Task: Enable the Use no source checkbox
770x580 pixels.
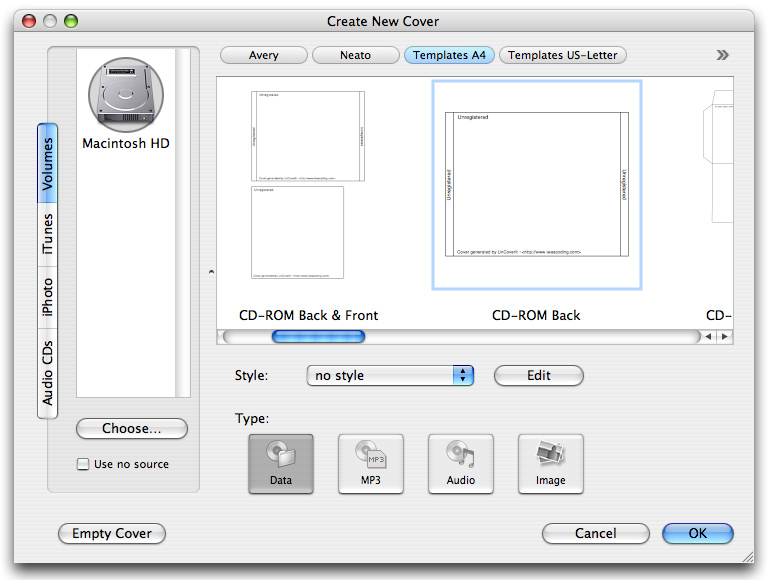Action: click(x=83, y=464)
